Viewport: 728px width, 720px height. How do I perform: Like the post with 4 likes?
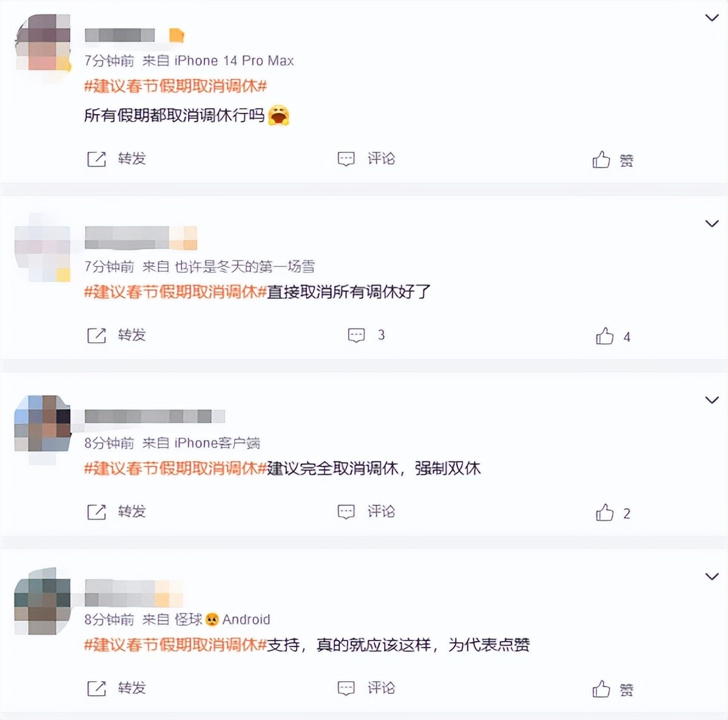613,336
